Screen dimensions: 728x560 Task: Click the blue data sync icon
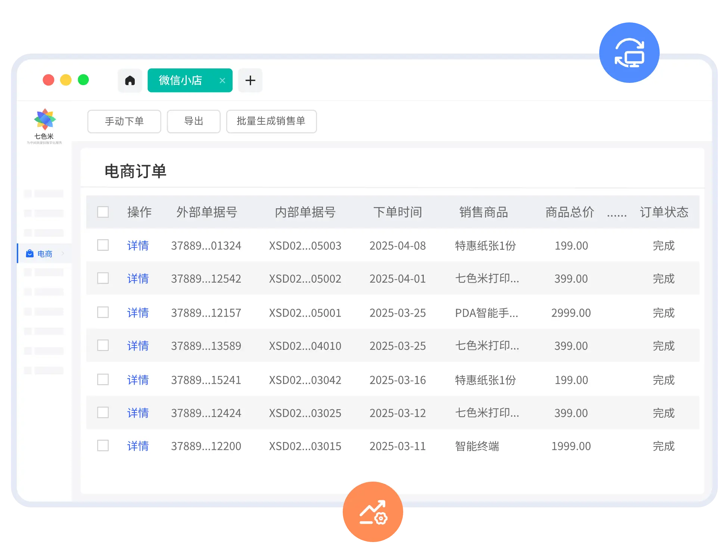click(629, 52)
